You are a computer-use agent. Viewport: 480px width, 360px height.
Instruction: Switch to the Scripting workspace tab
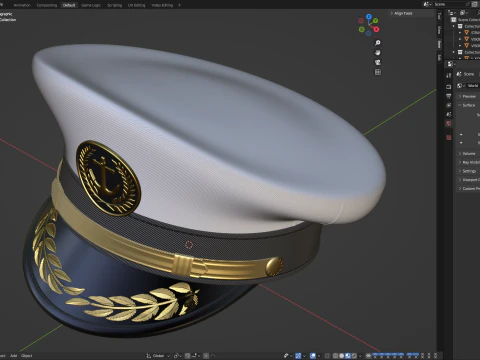114,5
